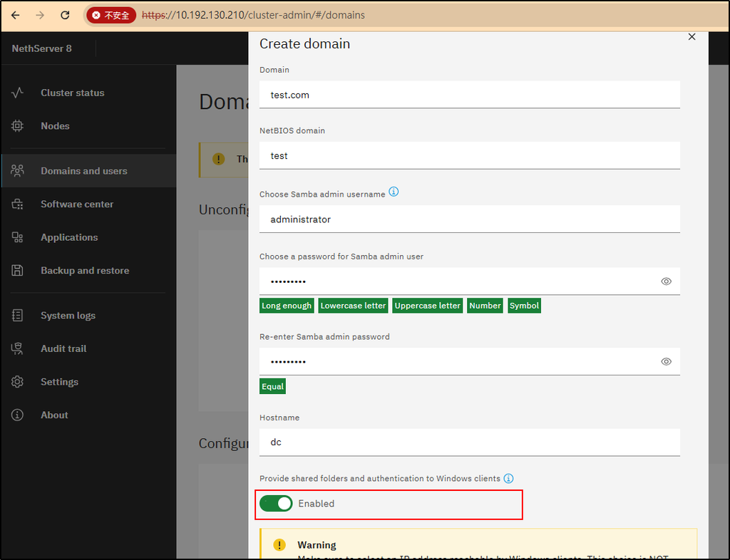
Task: Show the Samba admin password
Action: pos(667,281)
